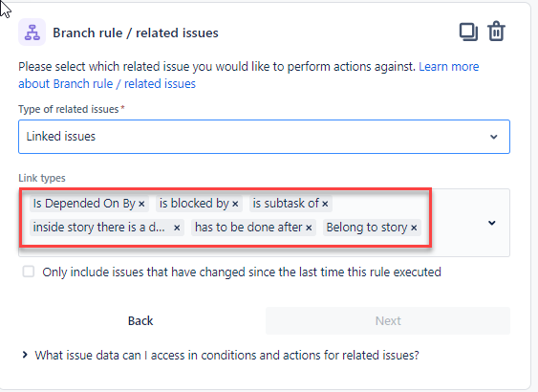Expand the Link types dropdown chevron
Viewport: 538px width, 392px height.
[492, 223]
